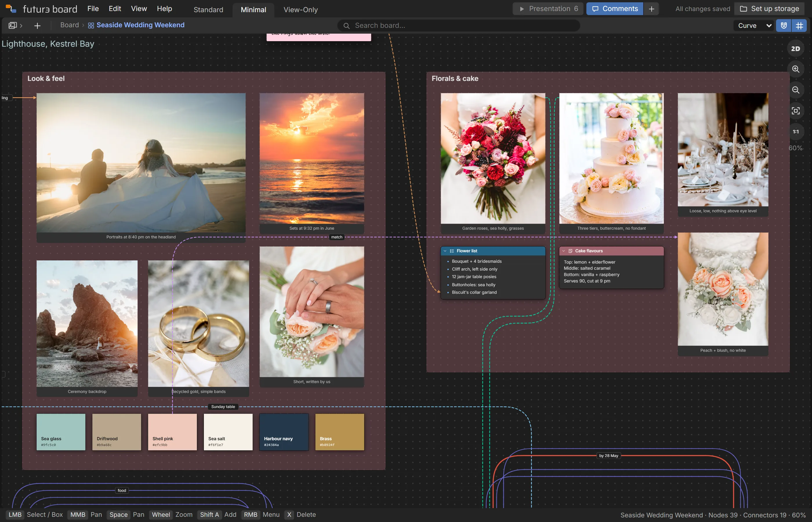Click the note icon on Cake flavours
The width and height of the screenshot is (812, 522).
(x=570, y=251)
